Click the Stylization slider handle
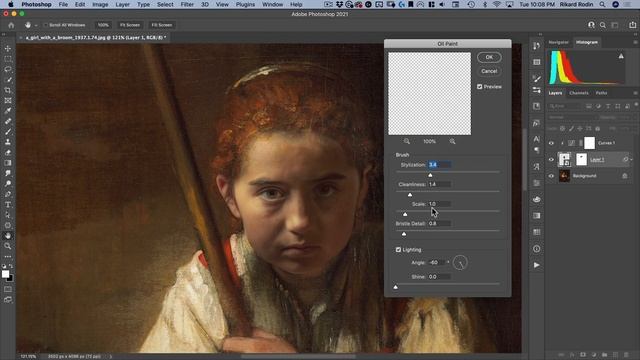 point(430,175)
